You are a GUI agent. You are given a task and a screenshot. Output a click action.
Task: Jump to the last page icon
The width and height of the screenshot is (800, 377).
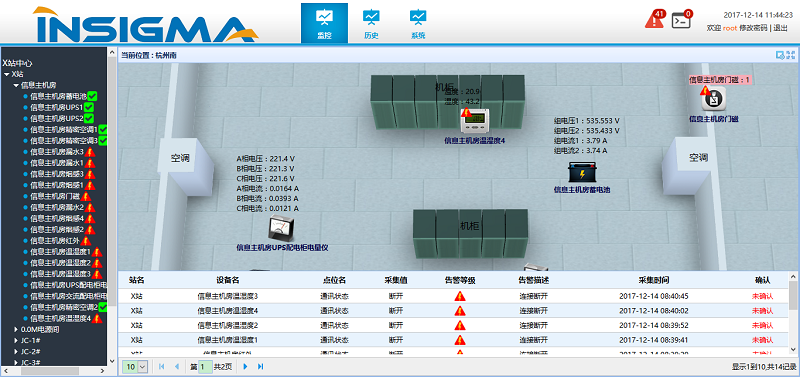(x=260, y=366)
